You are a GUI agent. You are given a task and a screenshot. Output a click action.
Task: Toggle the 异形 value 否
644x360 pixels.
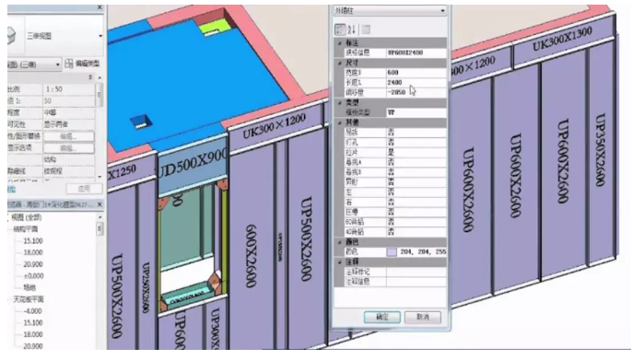click(x=416, y=182)
